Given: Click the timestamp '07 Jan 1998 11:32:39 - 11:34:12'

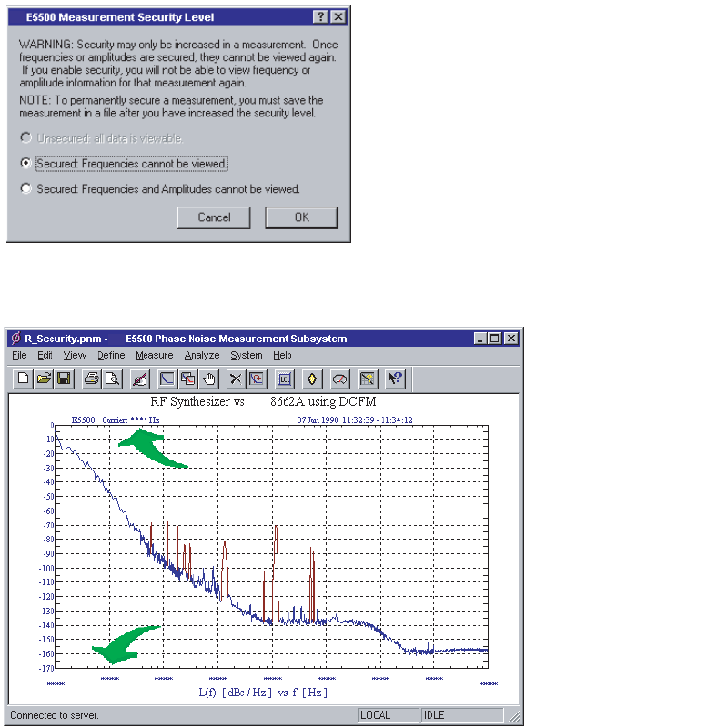Looking at the screenshot, I should (355, 420).
